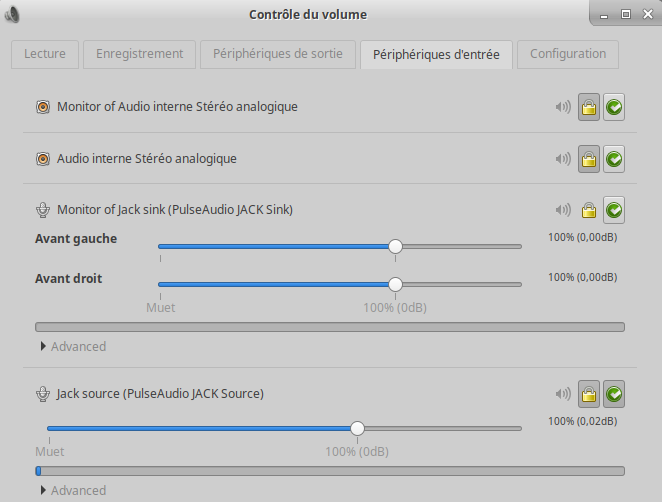Switch to the Lecture tab
The height and width of the screenshot is (502, 662).
tap(45, 54)
